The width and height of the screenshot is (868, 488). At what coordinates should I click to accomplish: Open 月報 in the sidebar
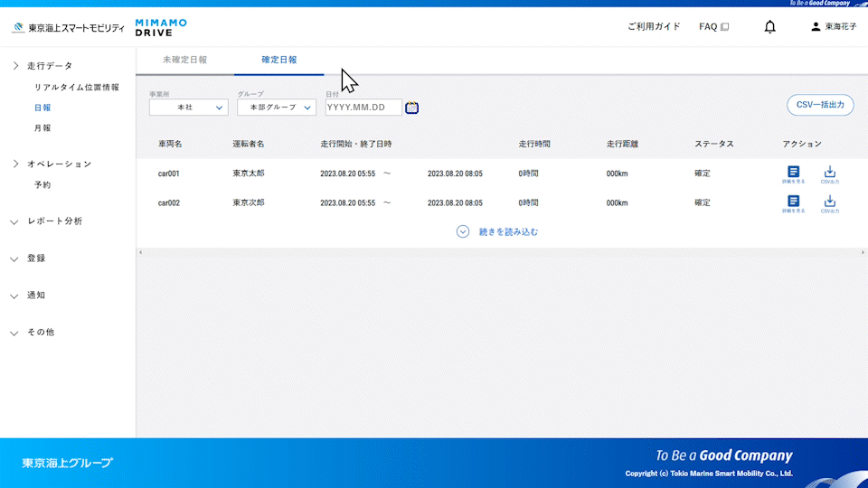click(42, 128)
